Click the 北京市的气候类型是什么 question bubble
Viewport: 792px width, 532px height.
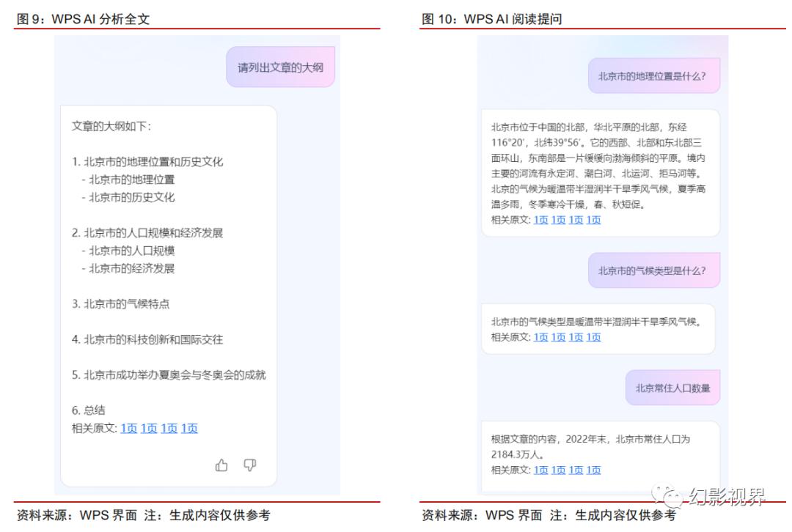pos(653,270)
